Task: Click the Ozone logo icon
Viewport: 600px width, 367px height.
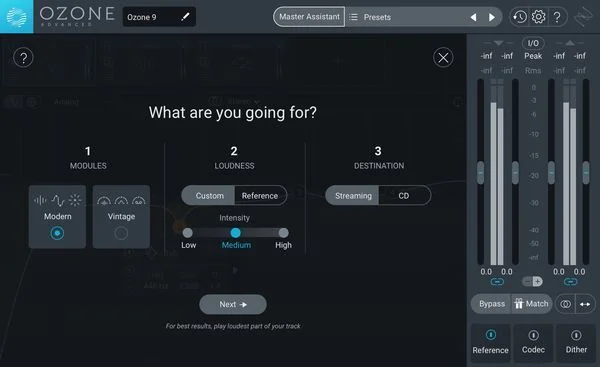Action: (x=16, y=16)
